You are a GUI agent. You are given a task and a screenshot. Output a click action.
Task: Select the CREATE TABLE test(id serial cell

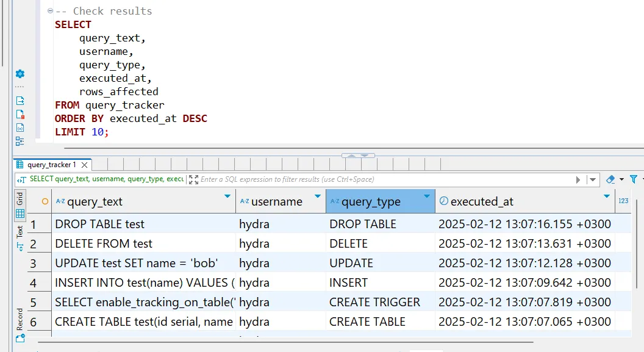(144, 321)
